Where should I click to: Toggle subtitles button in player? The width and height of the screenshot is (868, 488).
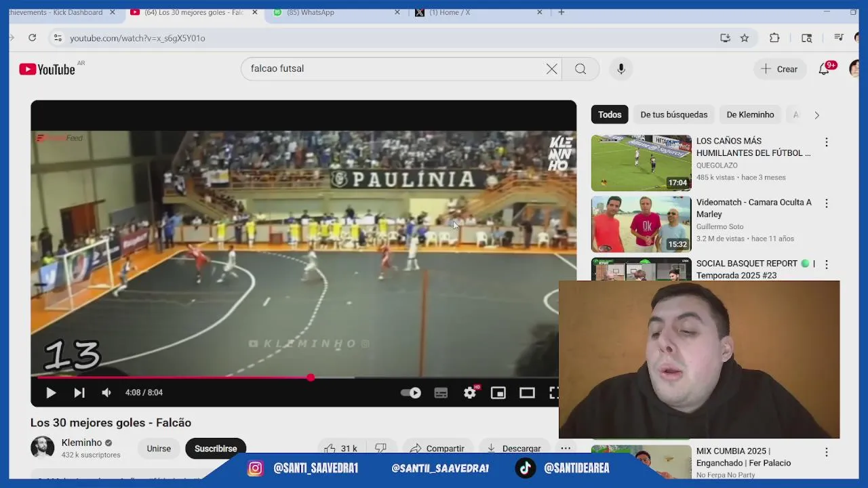pyautogui.click(x=441, y=392)
